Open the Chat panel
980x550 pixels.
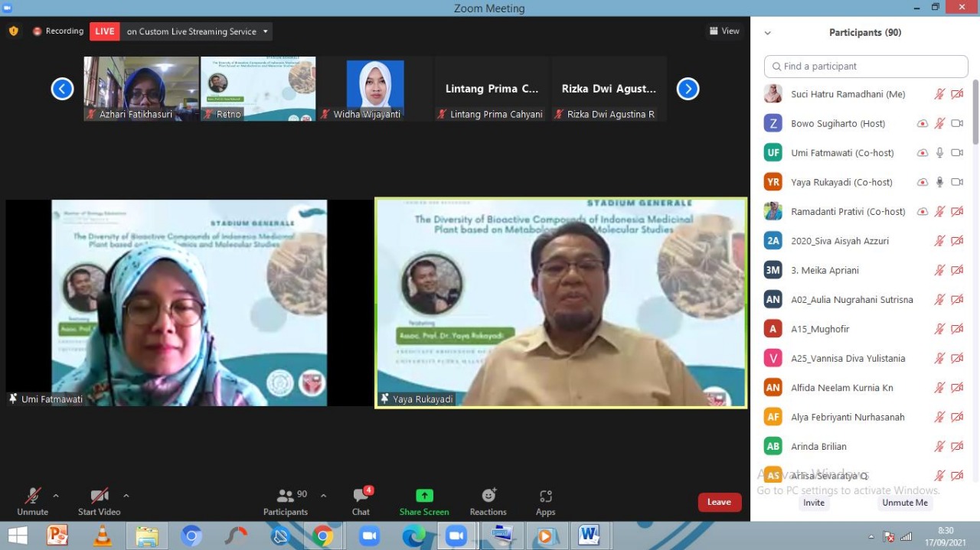(x=361, y=501)
